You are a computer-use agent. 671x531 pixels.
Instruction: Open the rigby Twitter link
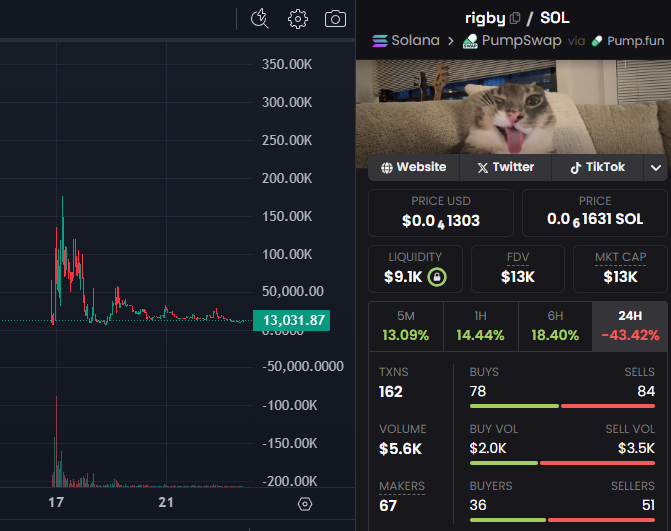[x=505, y=167]
